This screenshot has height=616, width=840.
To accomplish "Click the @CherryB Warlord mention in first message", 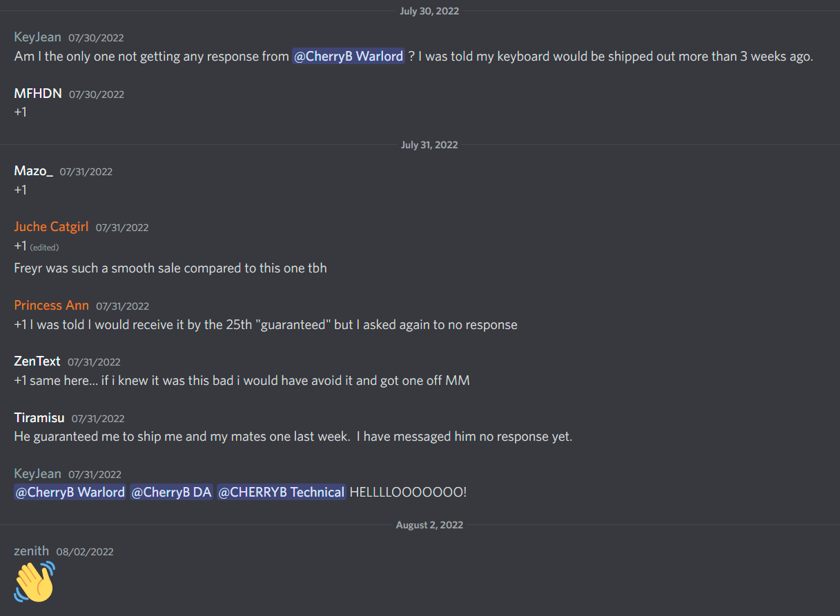I will point(348,57).
